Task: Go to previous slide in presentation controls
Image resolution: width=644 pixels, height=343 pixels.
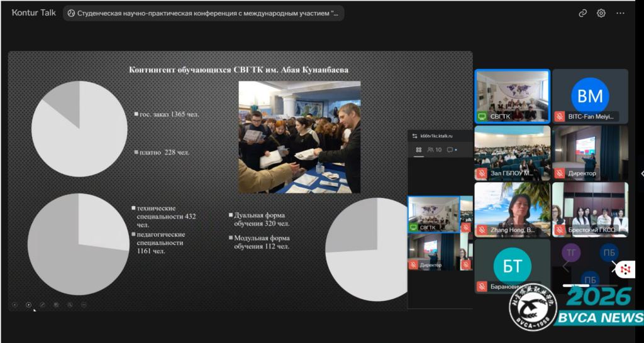Action: tap(14, 305)
